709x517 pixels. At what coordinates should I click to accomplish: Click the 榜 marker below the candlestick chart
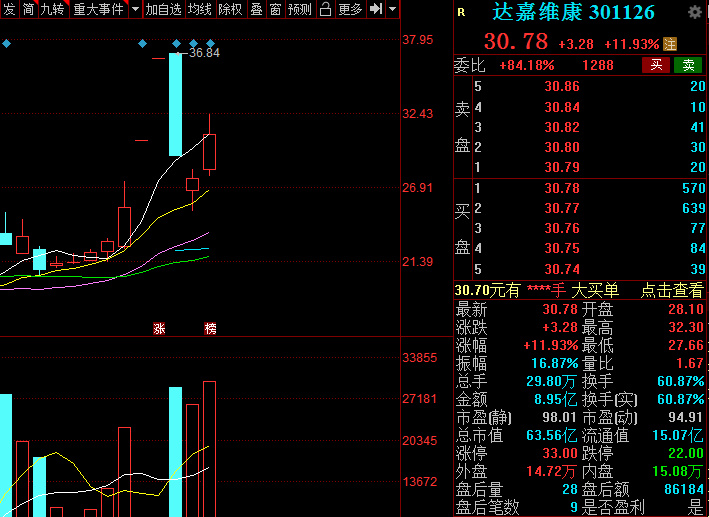pos(210,328)
